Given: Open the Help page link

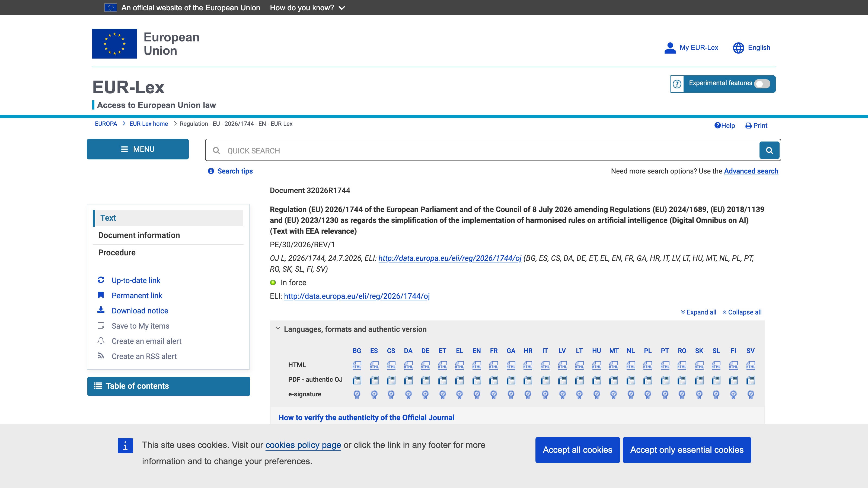Looking at the screenshot, I should pos(725,126).
